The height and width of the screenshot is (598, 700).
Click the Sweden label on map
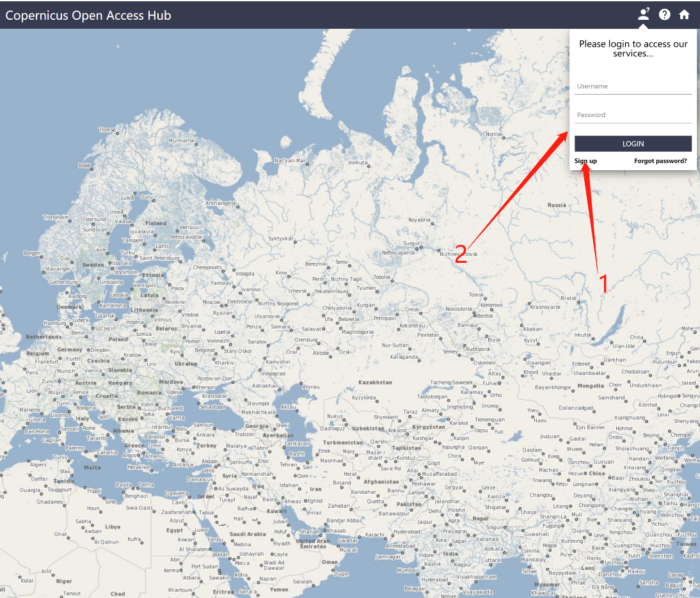[x=93, y=265]
